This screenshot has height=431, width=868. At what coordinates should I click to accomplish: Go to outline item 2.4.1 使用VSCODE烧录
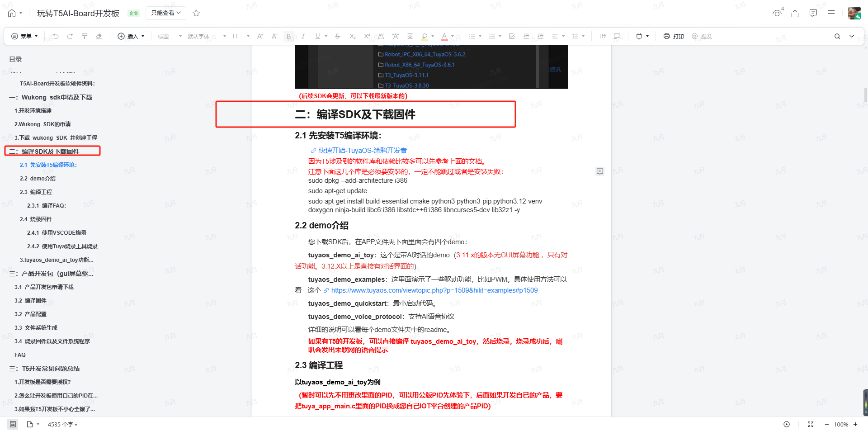(x=57, y=233)
